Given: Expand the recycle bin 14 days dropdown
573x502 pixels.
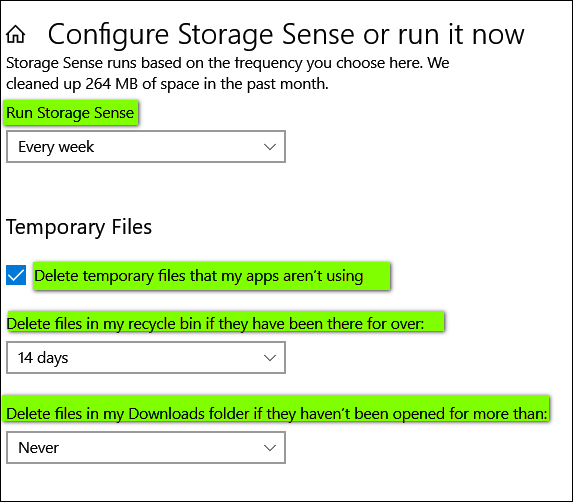Looking at the screenshot, I should click(x=146, y=358).
